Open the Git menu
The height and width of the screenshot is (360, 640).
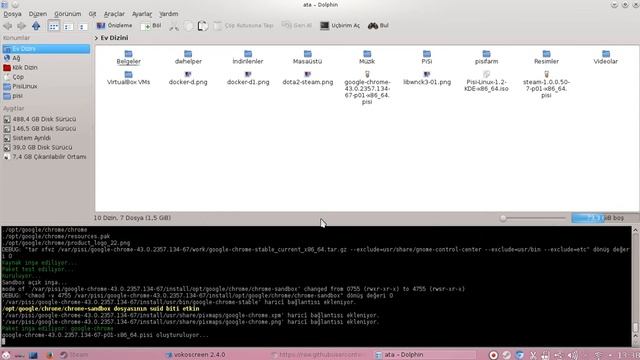click(x=93, y=14)
